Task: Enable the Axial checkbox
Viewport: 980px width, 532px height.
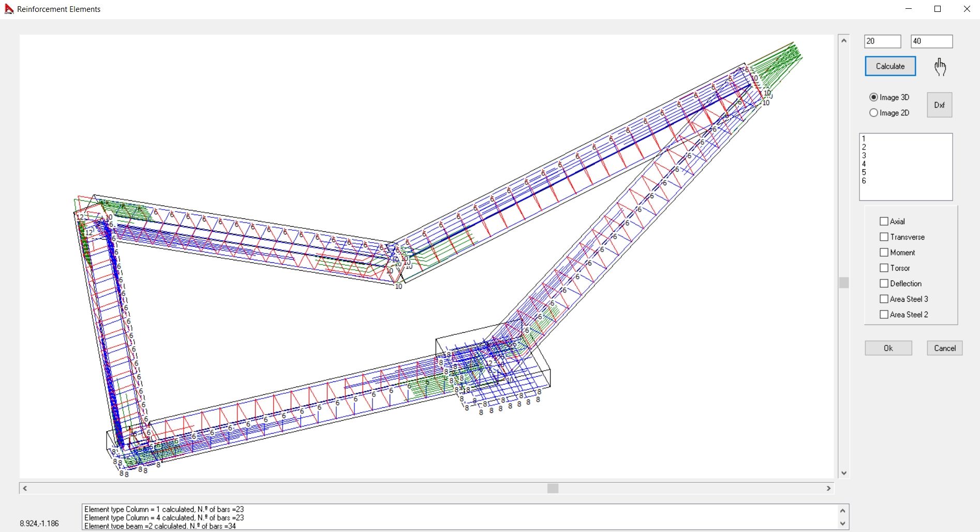Action: pos(884,221)
